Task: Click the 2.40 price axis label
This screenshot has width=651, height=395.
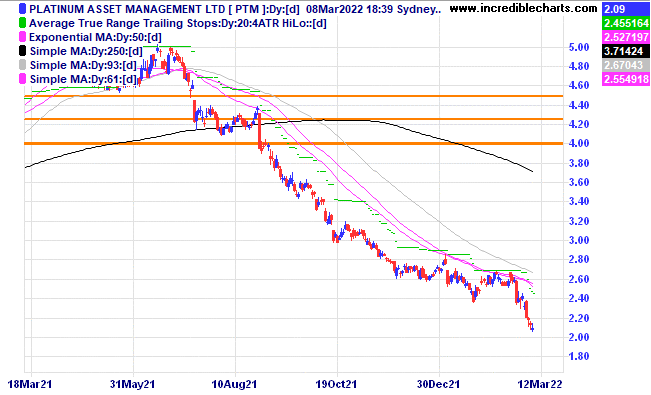Action: [x=579, y=298]
